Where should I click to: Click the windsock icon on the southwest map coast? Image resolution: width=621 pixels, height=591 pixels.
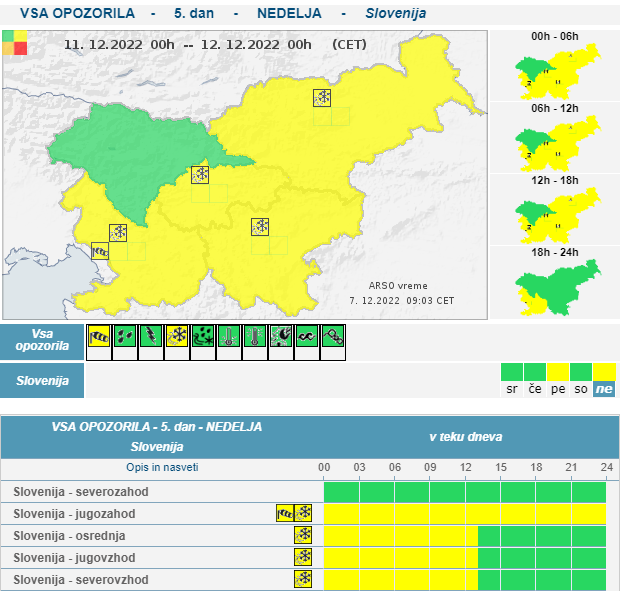(x=100, y=251)
